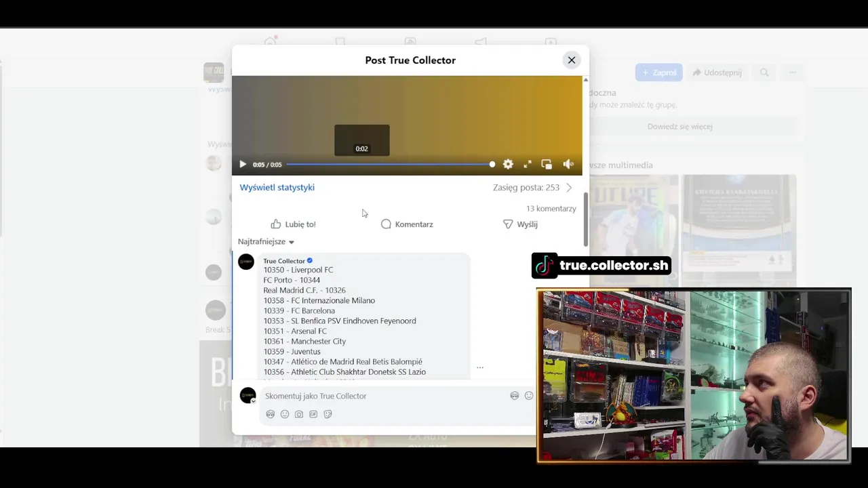Click Dowiedz się więcej in background

click(679, 127)
